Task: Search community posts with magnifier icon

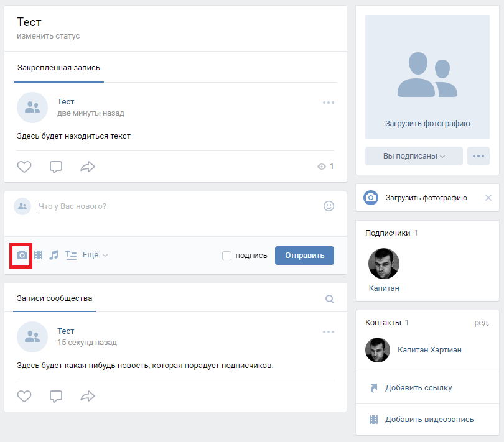Action: (x=330, y=299)
